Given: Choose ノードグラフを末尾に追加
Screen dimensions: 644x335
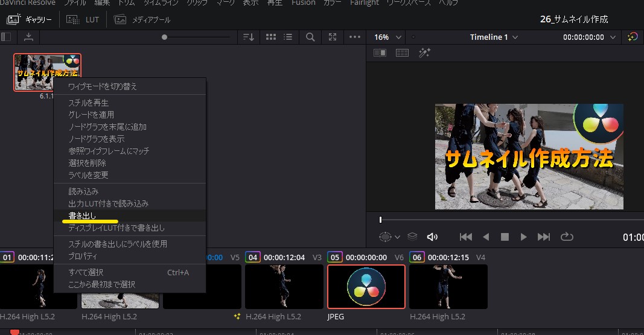Looking at the screenshot, I should (130, 127).
